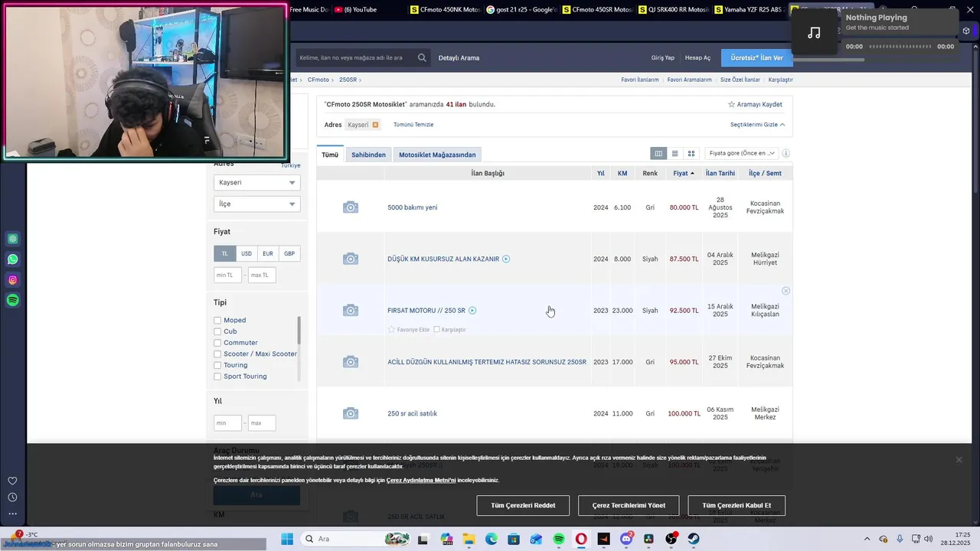Select the TL currency toggle

225,253
